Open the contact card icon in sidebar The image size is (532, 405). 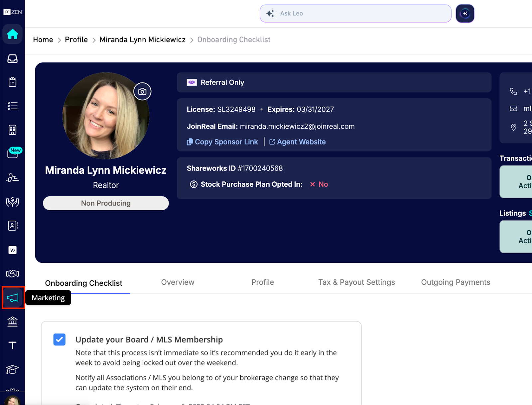[12, 226]
